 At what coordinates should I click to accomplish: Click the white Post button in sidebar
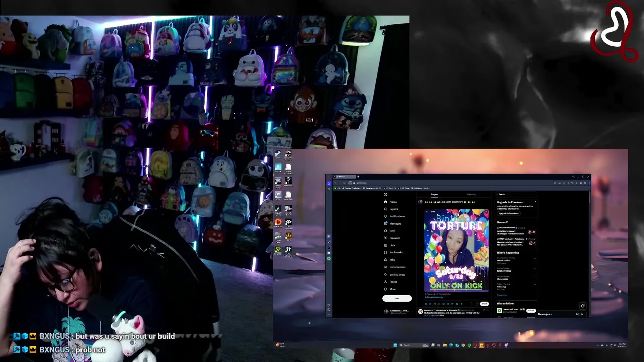click(397, 298)
